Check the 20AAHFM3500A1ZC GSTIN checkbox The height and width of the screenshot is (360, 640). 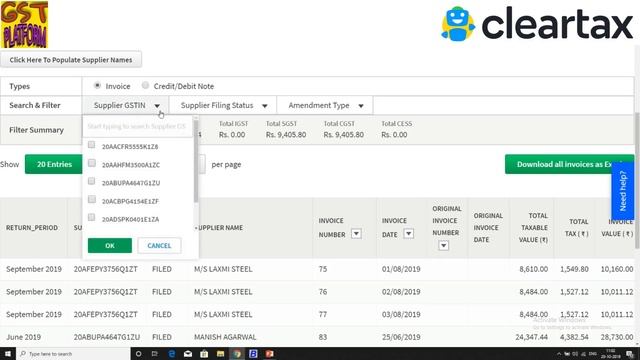[91, 163]
